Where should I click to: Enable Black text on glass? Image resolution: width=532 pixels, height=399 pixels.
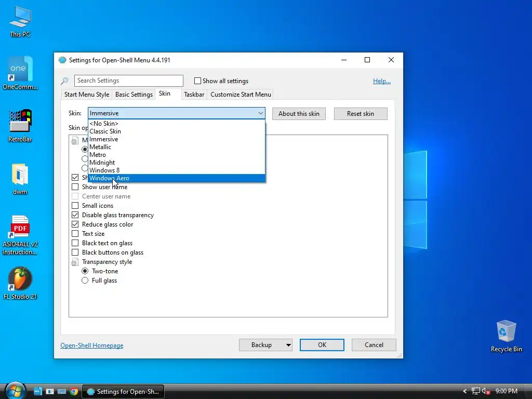click(x=75, y=243)
